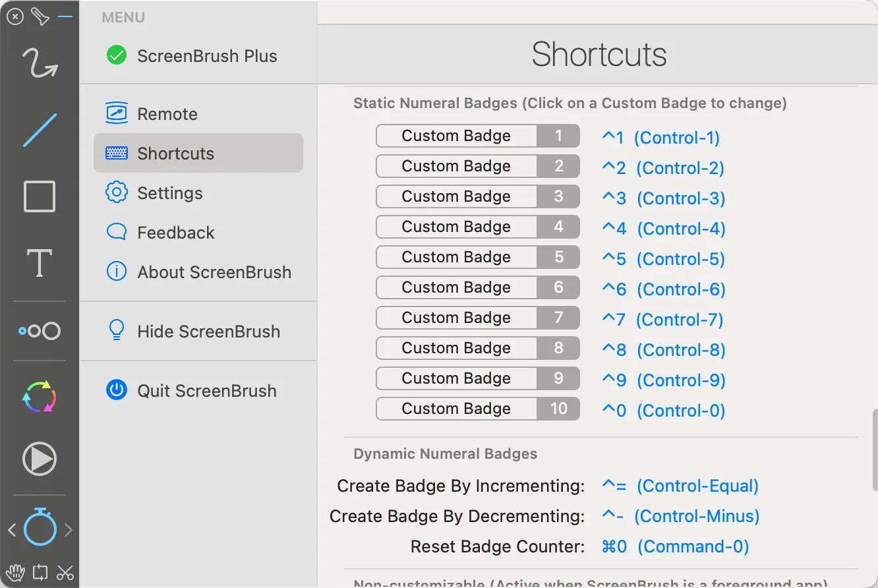Screen dimensions: 878x588
Task: Click Custom Badge 9 button
Action: click(478, 379)
